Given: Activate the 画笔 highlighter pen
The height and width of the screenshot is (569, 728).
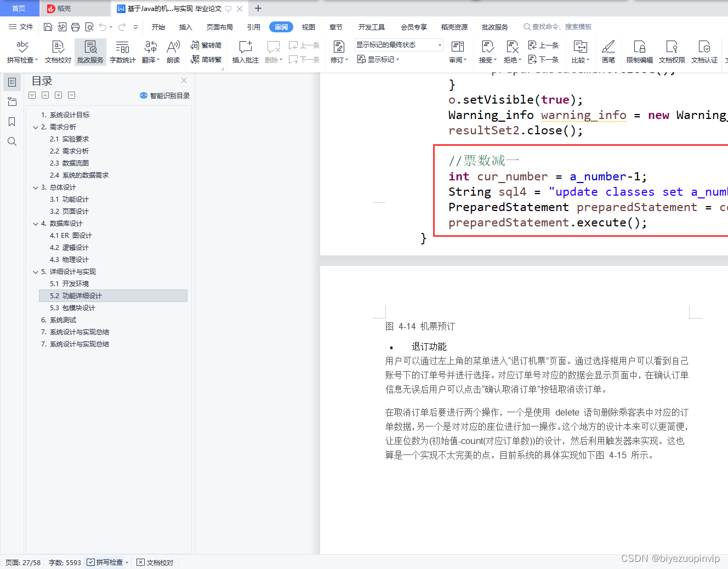Looking at the screenshot, I should click(608, 52).
